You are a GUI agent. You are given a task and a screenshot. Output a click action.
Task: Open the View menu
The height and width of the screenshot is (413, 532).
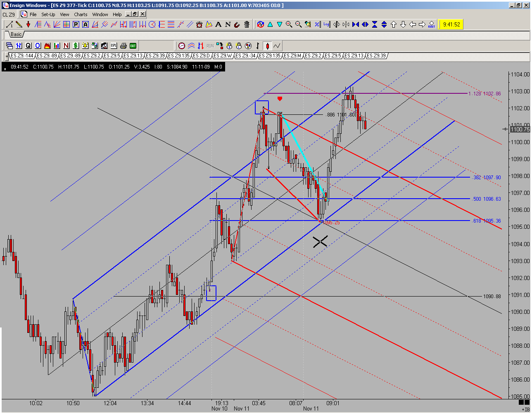[x=64, y=14]
